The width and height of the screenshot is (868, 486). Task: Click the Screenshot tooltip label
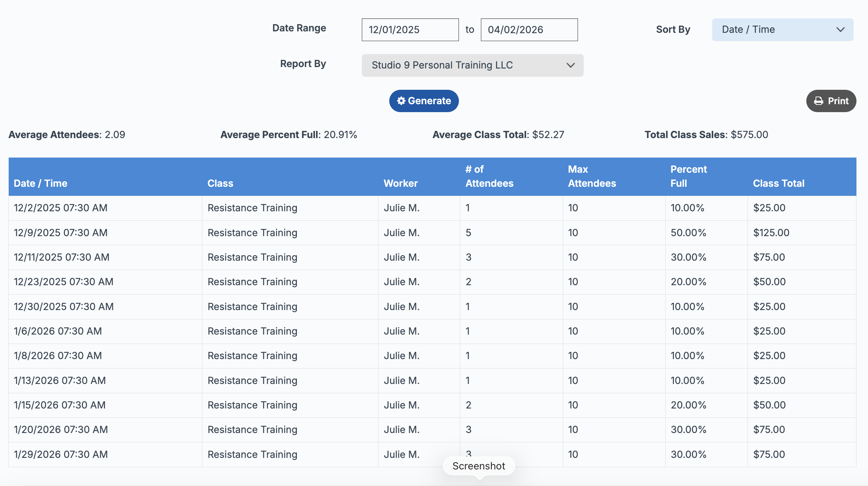point(479,466)
